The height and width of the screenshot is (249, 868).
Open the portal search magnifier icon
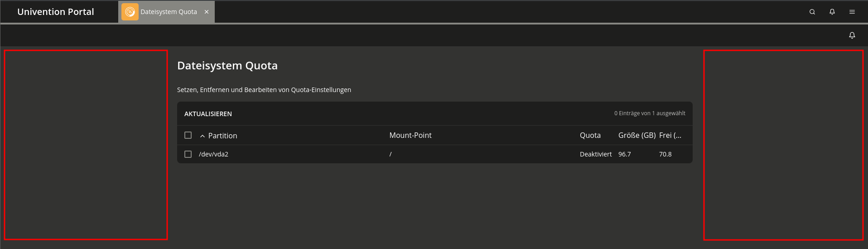pos(812,12)
